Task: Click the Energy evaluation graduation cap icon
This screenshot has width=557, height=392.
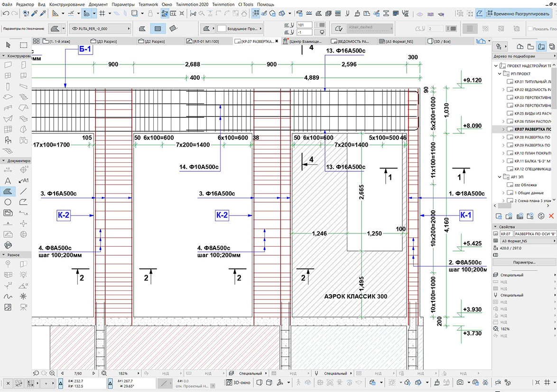Action: point(441,14)
